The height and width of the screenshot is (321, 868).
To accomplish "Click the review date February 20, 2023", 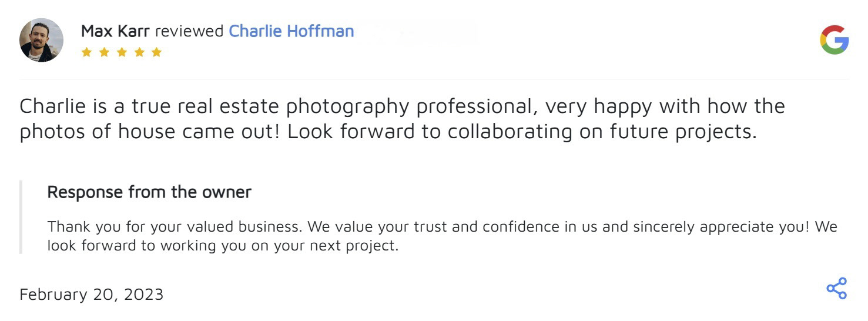I will coord(91,294).
